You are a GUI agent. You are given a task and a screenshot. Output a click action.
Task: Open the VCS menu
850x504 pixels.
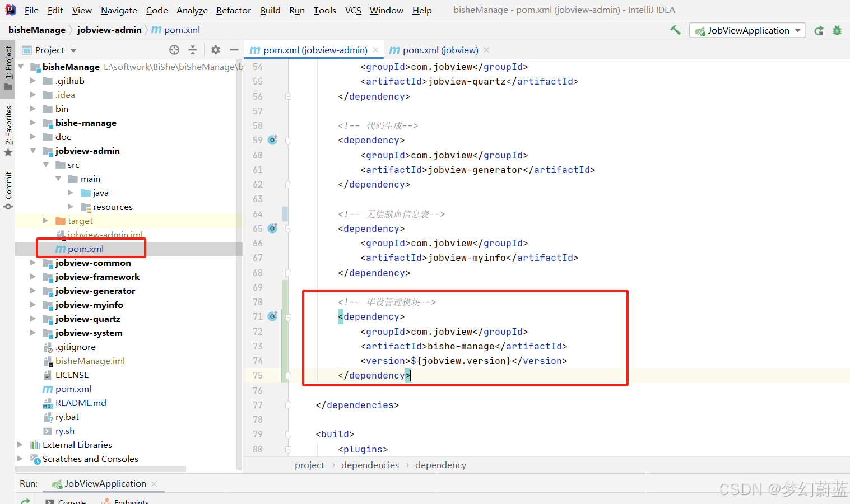pyautogui.click(x=353, y=10)
